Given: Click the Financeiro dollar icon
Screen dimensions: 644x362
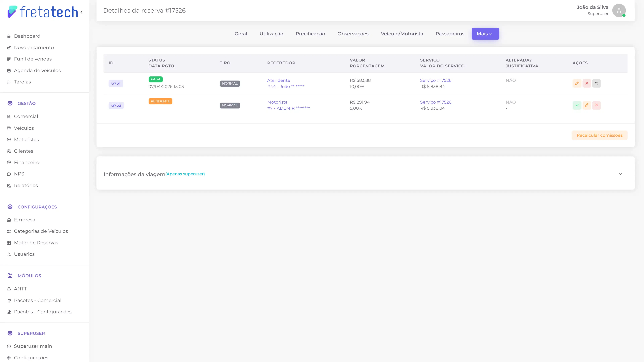Looking at the screenshot, I should click(9, 163).
